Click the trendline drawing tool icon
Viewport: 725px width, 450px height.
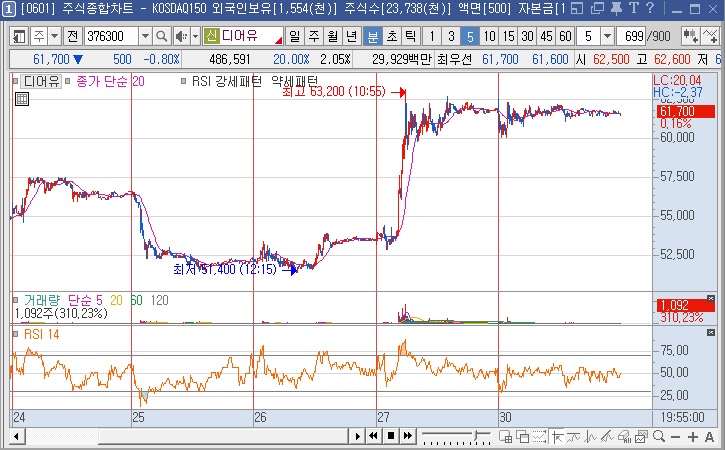607,436
